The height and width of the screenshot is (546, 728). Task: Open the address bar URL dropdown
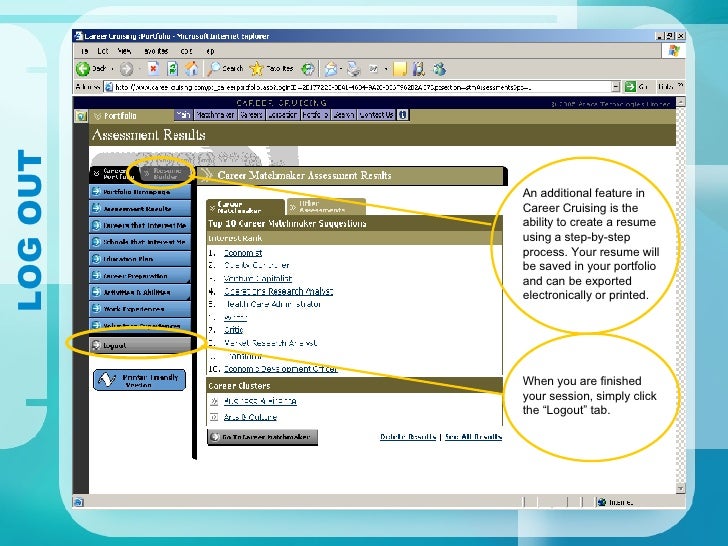[x=616, y=86]
